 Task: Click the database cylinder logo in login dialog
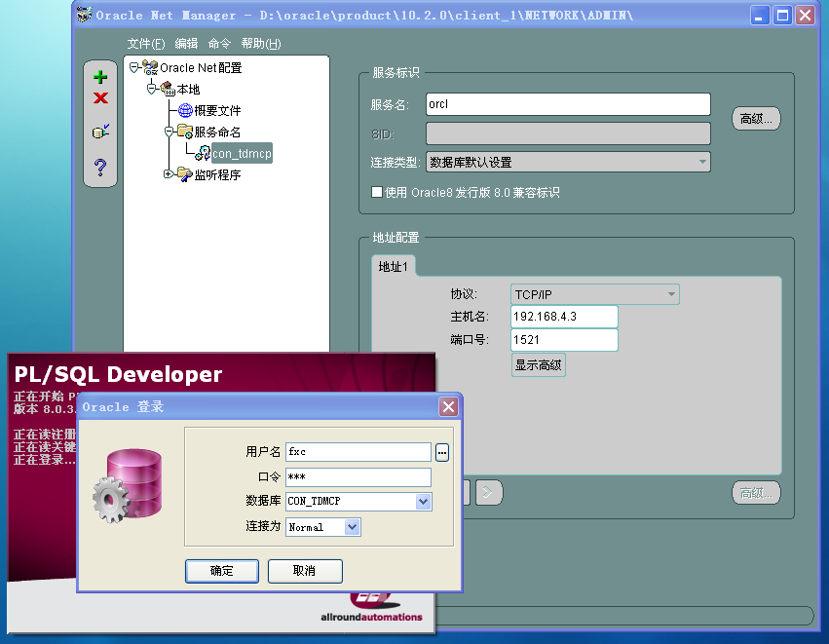point(128,485)
